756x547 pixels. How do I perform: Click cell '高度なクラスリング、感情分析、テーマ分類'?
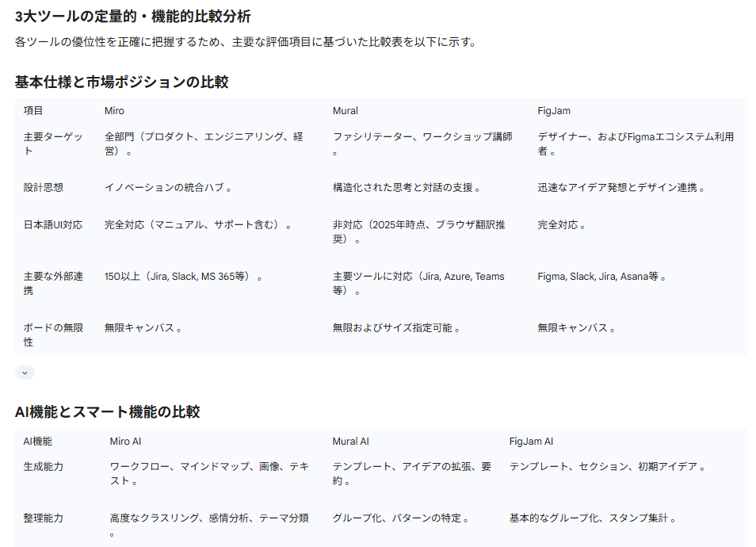tap(209, 526)
